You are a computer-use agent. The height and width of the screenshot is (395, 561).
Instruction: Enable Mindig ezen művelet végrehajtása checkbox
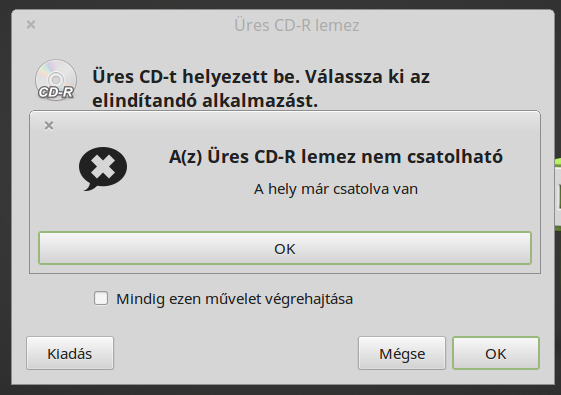101,298
